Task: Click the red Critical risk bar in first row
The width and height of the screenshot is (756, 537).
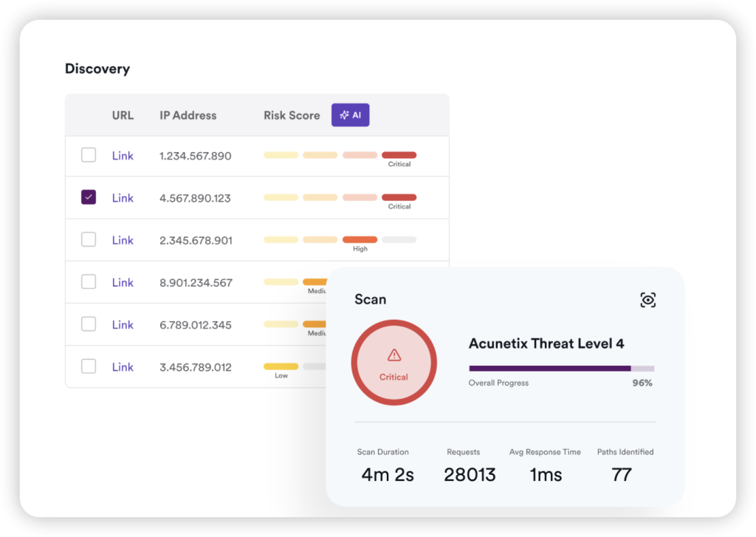Action: click(399, 155)
